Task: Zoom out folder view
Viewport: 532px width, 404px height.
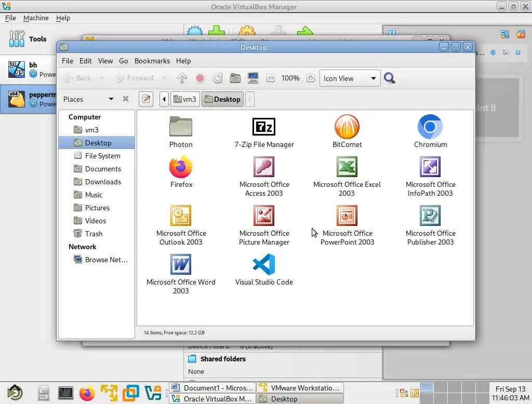Action: (x=270, y=78)
